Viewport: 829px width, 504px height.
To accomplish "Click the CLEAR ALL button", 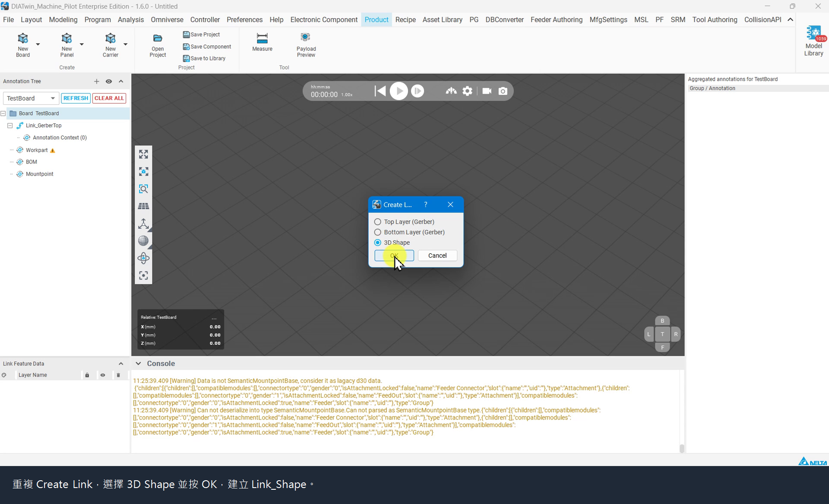I will pos(109,98).
